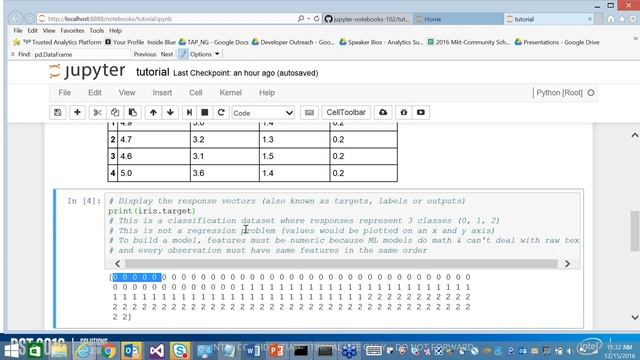Show more favorites bar items chevron
Viewport: 640px width, 360px height.
point(635,38)
